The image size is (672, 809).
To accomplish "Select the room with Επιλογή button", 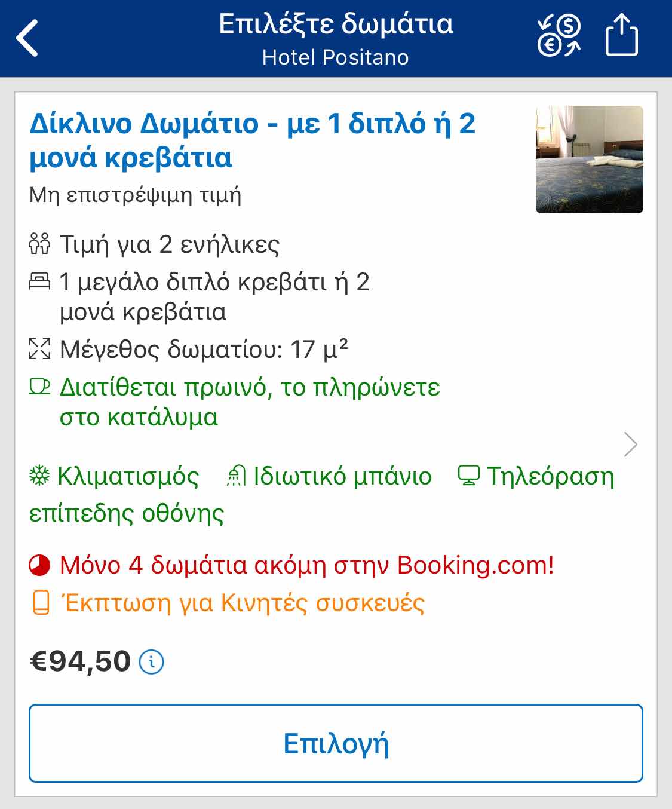I will (336, 743).
